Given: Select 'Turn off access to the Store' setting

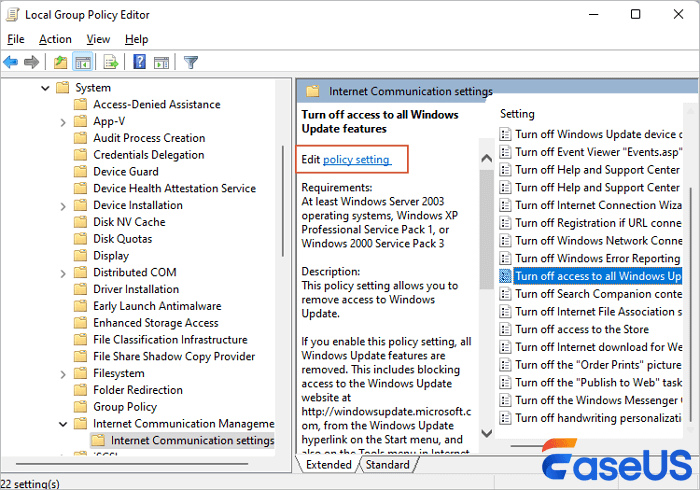Looking at the screenshot, I should point(581,329).
